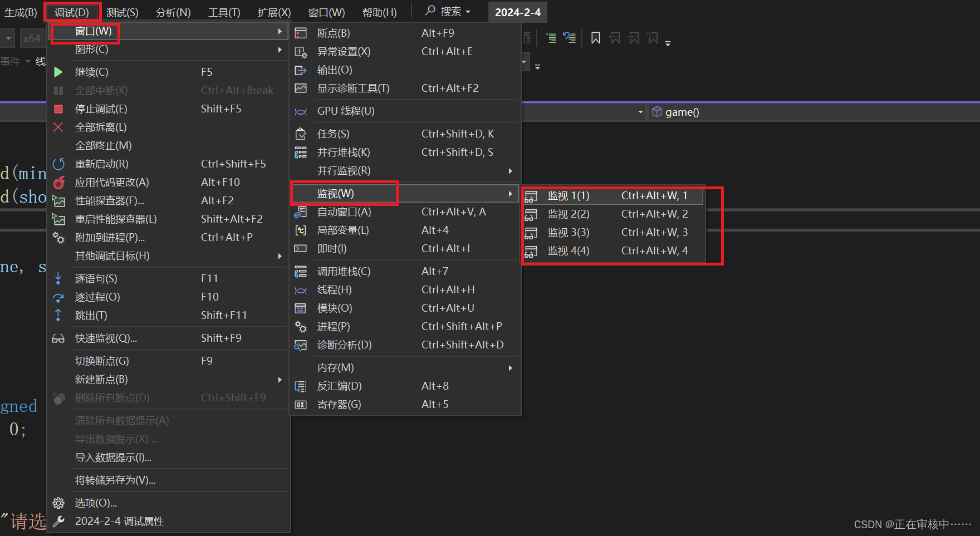Open the 线程(H) window entry
The image size is (980, 536).
click(404, 290)
